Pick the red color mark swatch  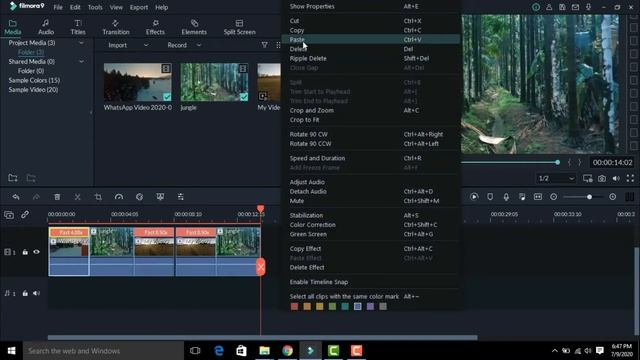tap(294, 307)
